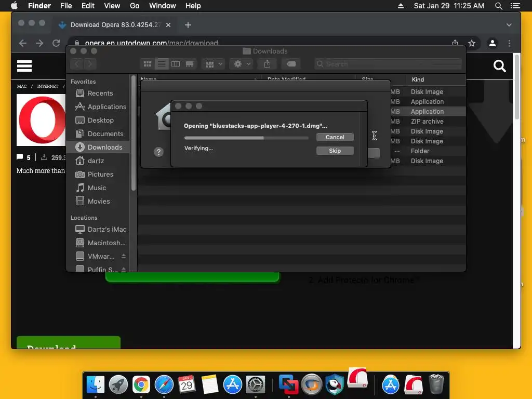Image resolution: width=532 pixels, height=399 pixels.
Task: Open the Chrome profile icon
Action: [493, 43]
